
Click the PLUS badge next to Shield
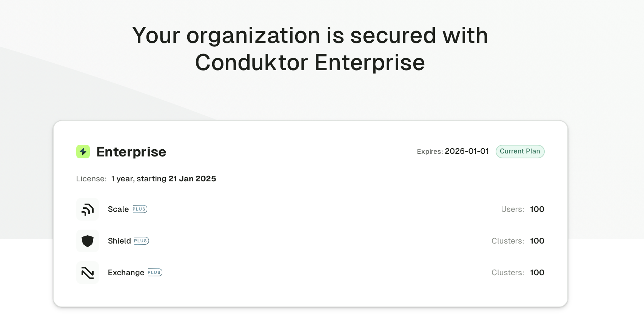[142, 241]
